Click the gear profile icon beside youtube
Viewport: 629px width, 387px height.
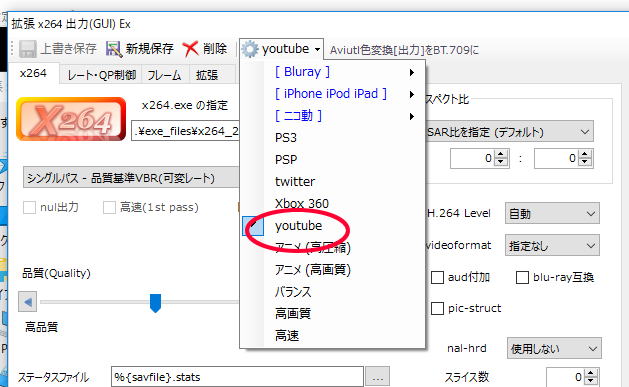point(250,49)
